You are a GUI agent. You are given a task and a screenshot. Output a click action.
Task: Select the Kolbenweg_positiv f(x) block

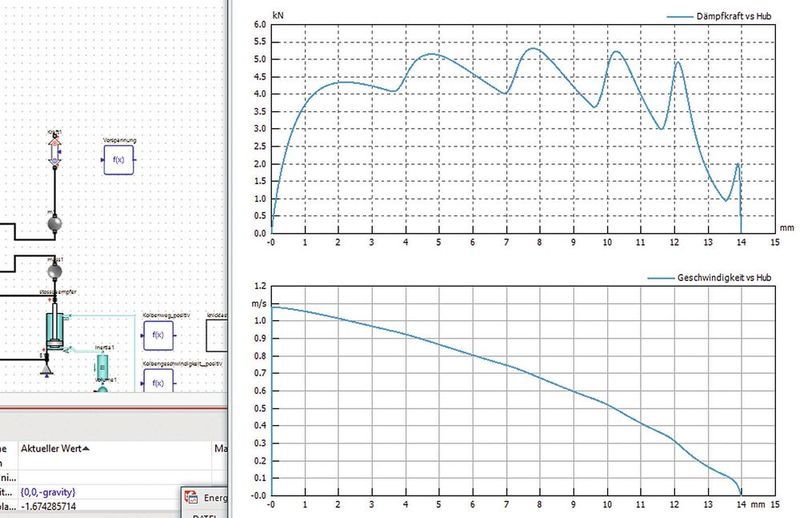158,335
